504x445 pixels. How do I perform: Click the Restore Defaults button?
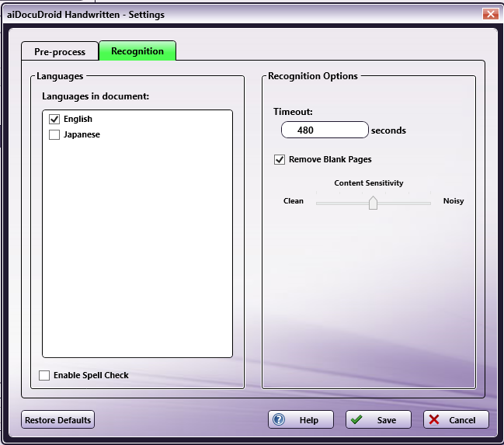tap(58, 419)
